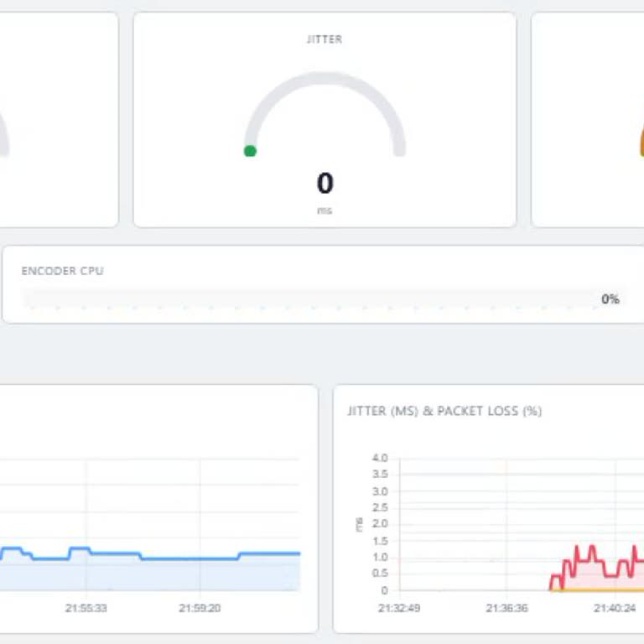Click the large Jitter value 0
The height and width of the screenshot is (644, 644).
point(325,183)
